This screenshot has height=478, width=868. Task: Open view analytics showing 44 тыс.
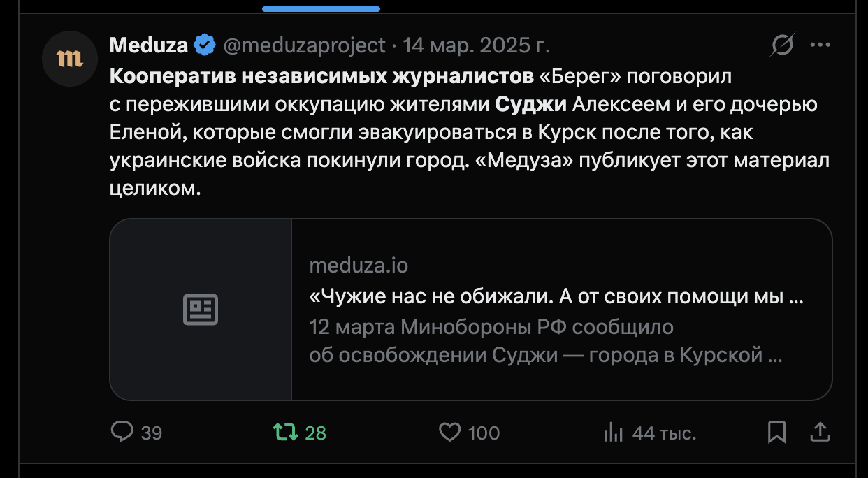(613, 433)
